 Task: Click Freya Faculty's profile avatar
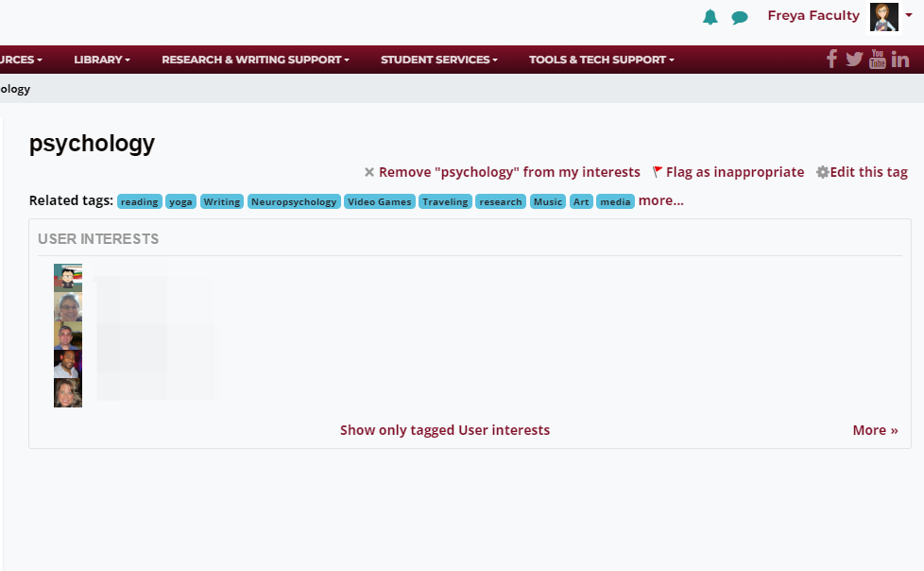click(884, 17)
